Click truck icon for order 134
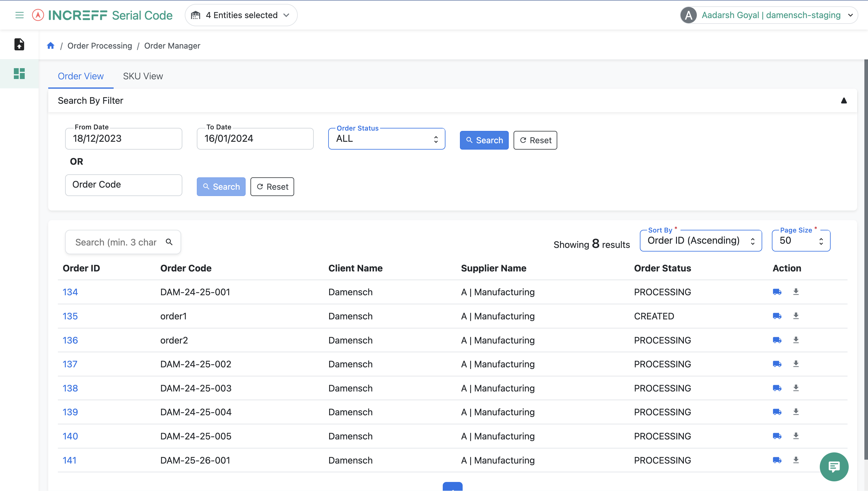This screenshot has width=868, height=491. 777,292
